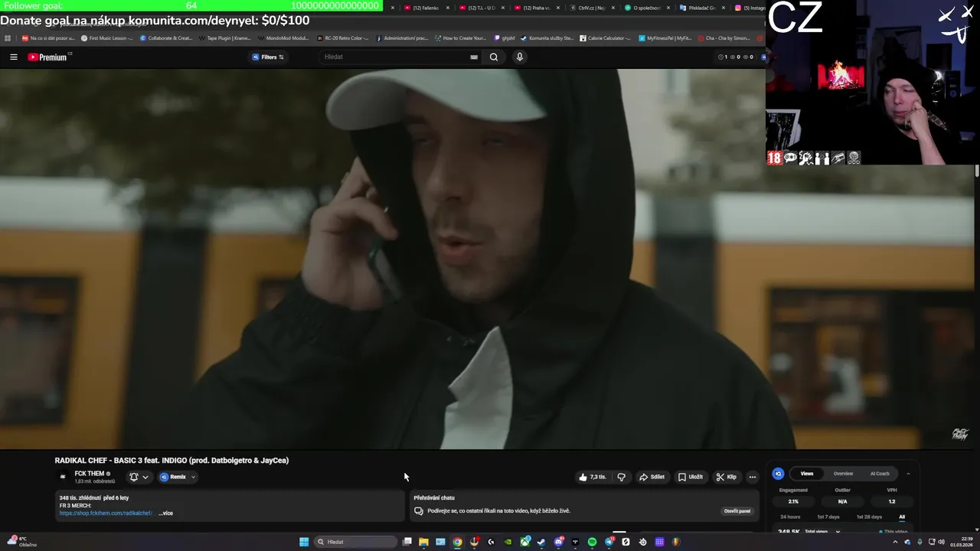The image size is (980, 551).
Task: Open the three-dot more actions menu
Action: [753, 477]
